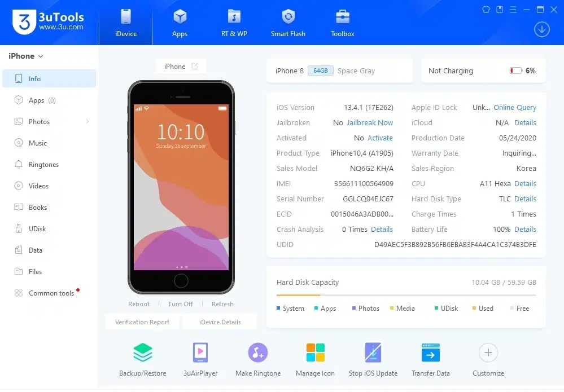Image resolution: width=564 pixels, height=392 pixels.
Task: Open CPU Details link
Action: click(525, 184)
